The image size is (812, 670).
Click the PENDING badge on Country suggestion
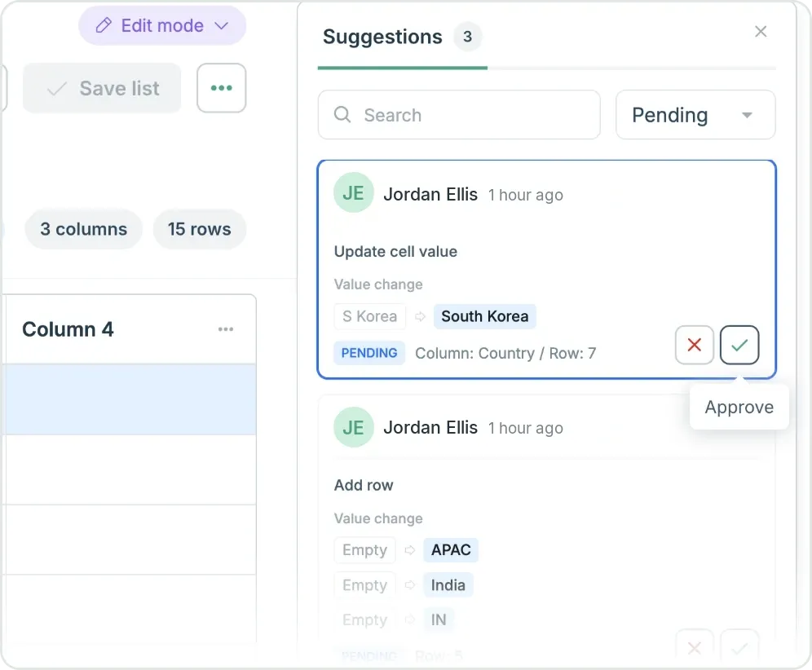click(x=369, y=353)
